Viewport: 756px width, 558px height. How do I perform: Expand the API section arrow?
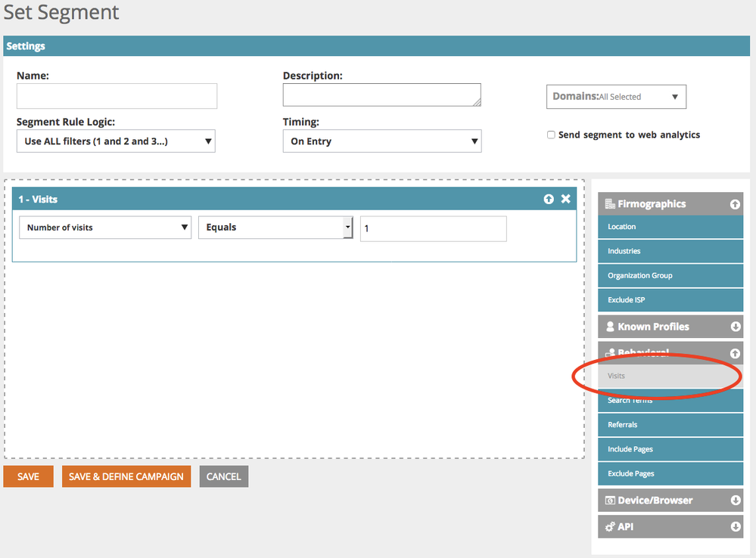pyautogui.click(x=734, y=527)
